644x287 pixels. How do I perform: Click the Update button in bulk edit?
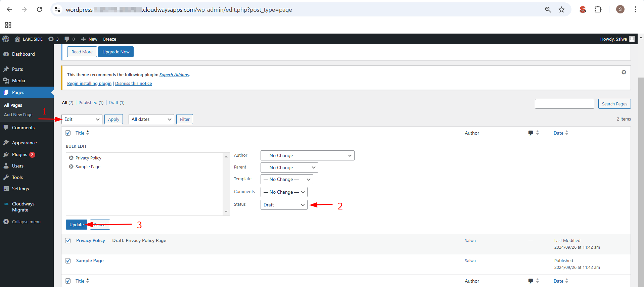(x=77, y=225)
